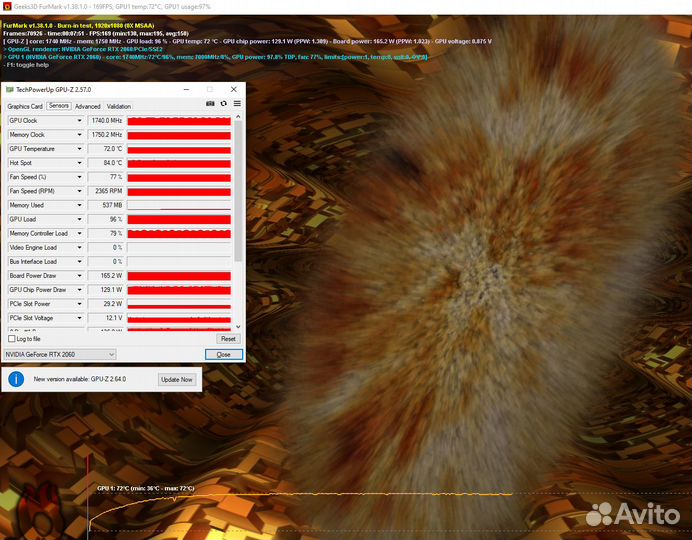Click the GPU-Z screenshot camera icon
The image size is (692, 540).
pyautogui.click(x=210, y=103)
